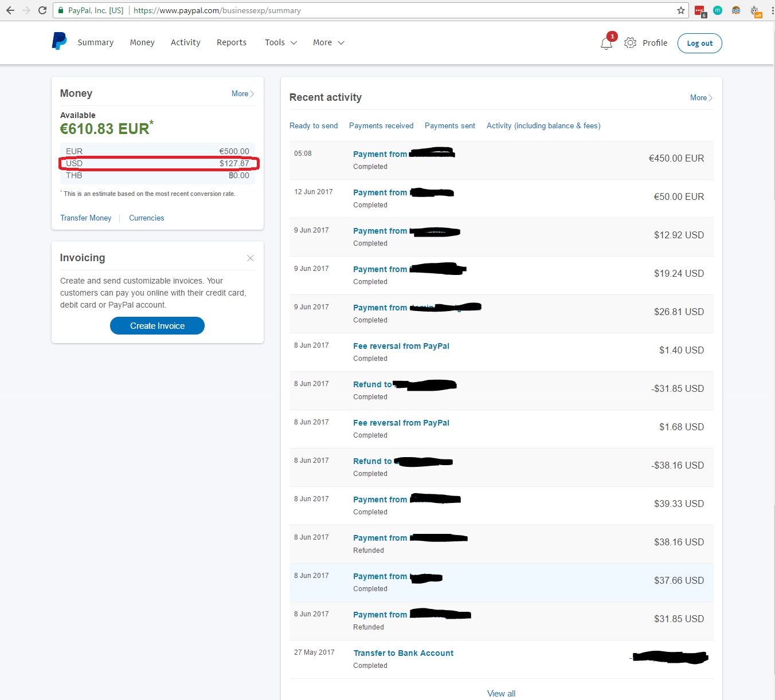Screen dimensions: 775x700
Task: Open the refunded $31.85 USD payment
Action: (502, 621)
